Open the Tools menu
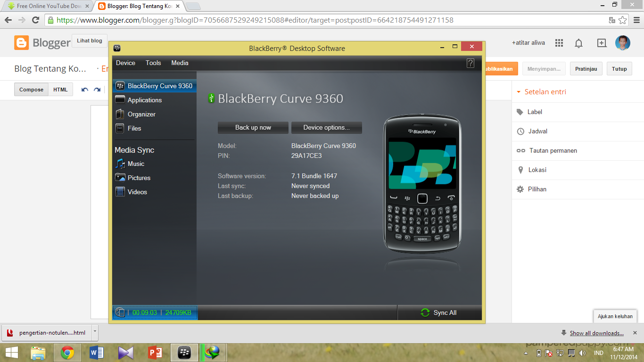The image size is (644, 362). click(153, 63)
